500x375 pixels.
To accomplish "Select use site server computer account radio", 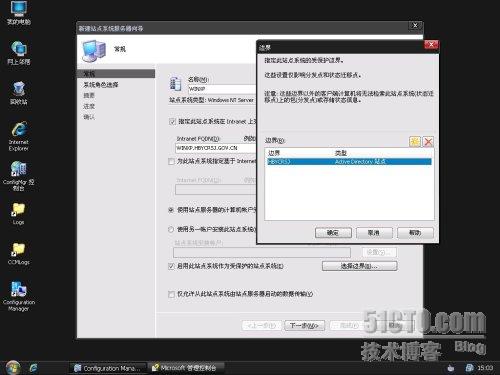I will pyautogui.click(x=171, y=210).
